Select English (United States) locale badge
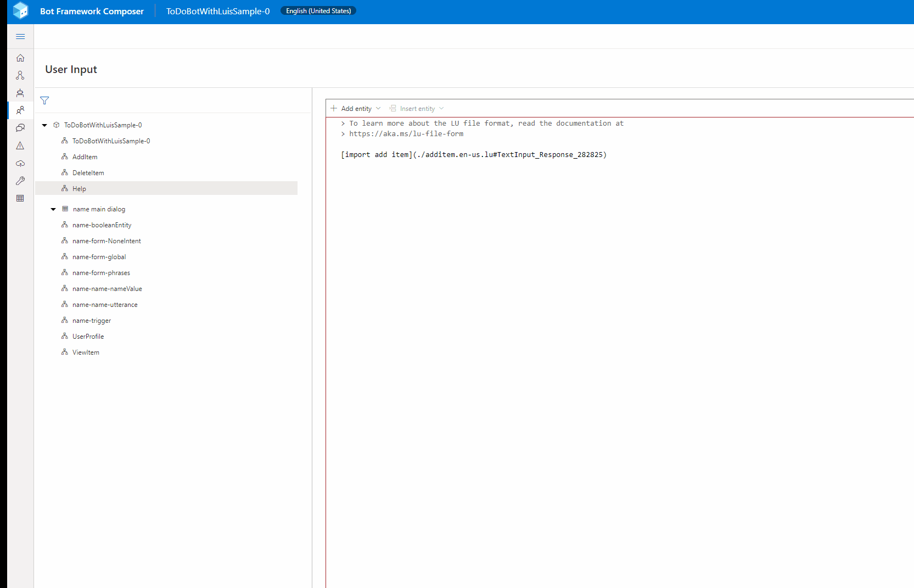Image resolution: width=914 pixels, height=588 pixels. click(x=318, y=11)
